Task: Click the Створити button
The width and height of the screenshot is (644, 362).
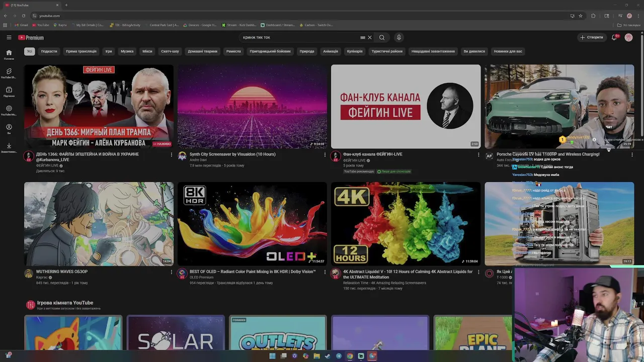Action: point(591,37)
